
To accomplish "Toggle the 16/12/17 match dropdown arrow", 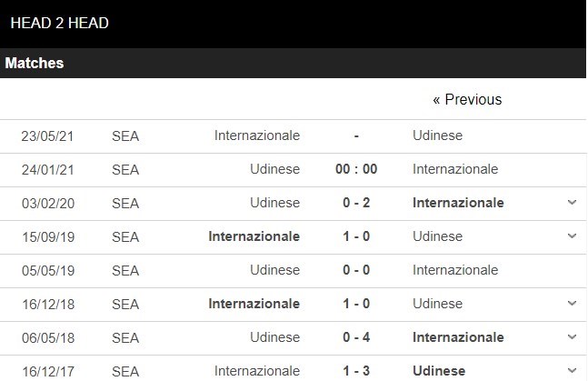I will (x=572, y=370).
